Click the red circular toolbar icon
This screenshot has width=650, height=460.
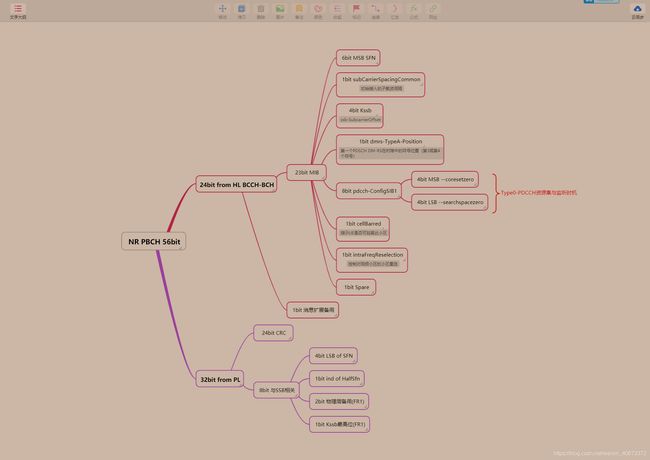pyautogui.click(x=318, y=8)
